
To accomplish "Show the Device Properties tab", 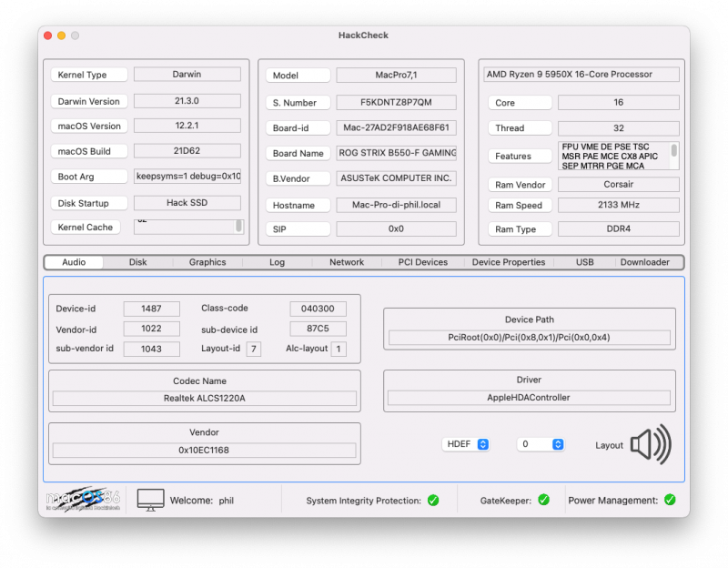I will 509,262.
